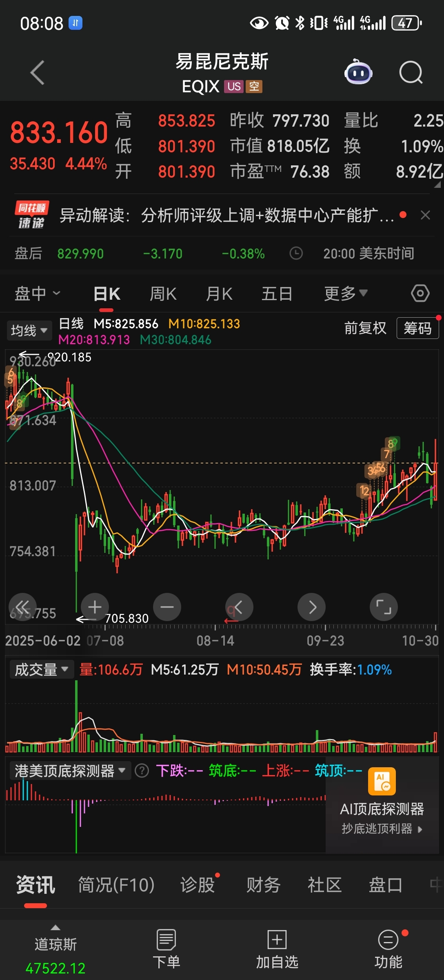The width and height of the screenshot is (444, 980).
Task: Move chart cursor right with arrow button
Action: (x=311, y=607)
